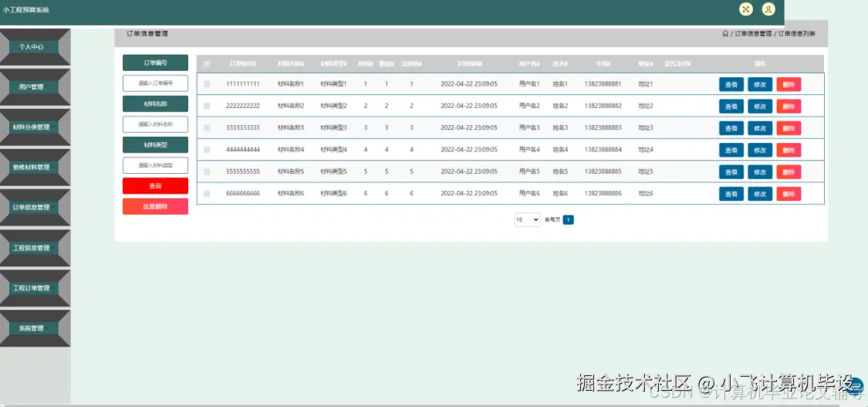Select phone cell 13823888884
Viewport: 868px width, 407px height.
pos(603,150)
